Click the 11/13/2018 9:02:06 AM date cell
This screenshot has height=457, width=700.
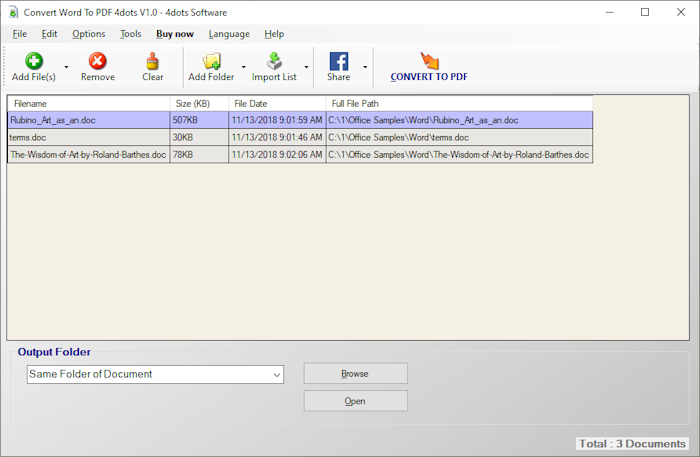277,154
